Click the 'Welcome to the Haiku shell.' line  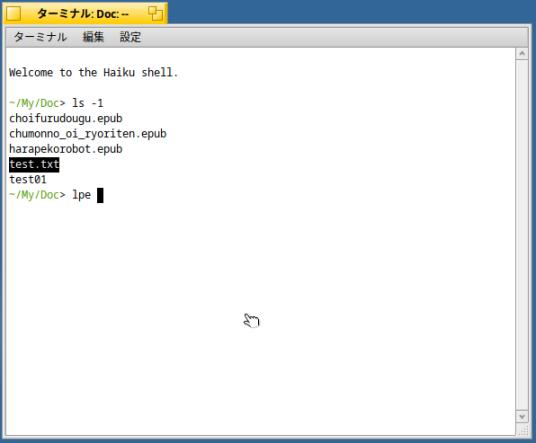(94, 72)
